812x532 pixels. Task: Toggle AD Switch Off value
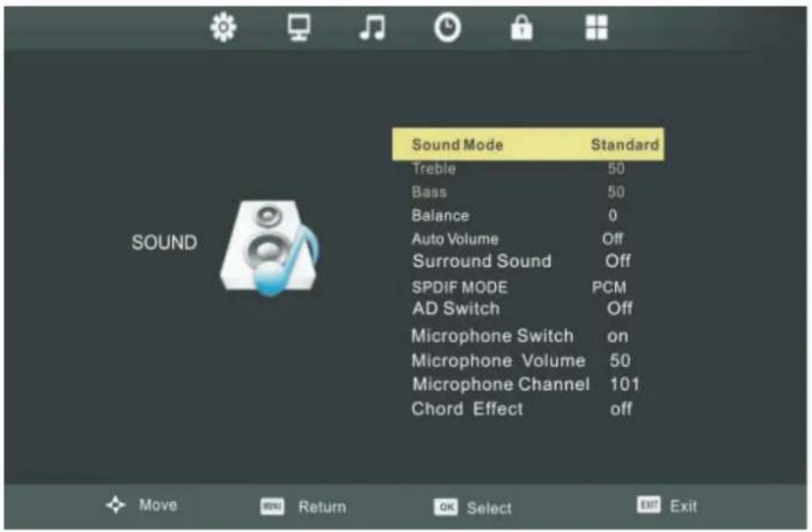[620, 309]
